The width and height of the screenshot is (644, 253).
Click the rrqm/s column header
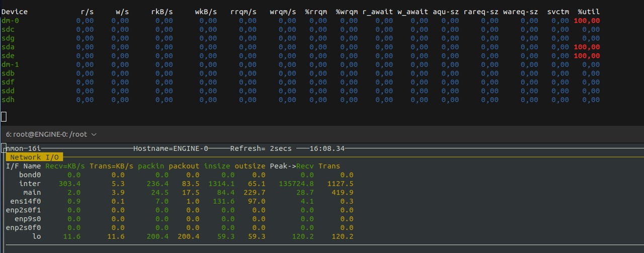(x=244, y=12)
